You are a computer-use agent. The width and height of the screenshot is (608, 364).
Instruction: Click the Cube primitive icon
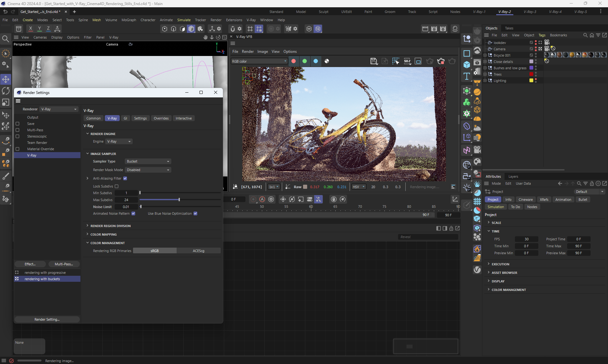point(467,65)
